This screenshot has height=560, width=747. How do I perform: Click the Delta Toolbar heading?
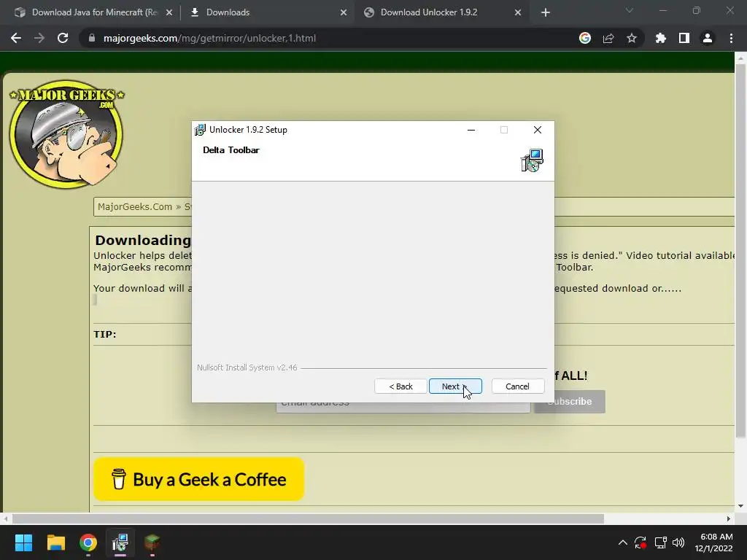click(x=231, y=150)
